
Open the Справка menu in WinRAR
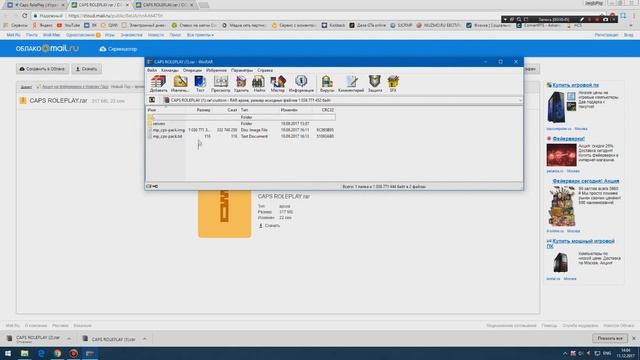[265, 70]
